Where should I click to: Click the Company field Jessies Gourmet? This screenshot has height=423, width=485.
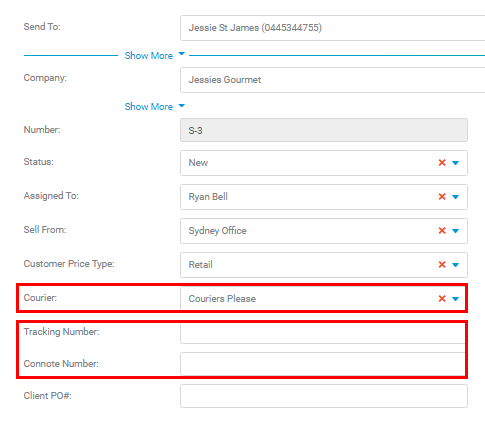tap(333, 80)
